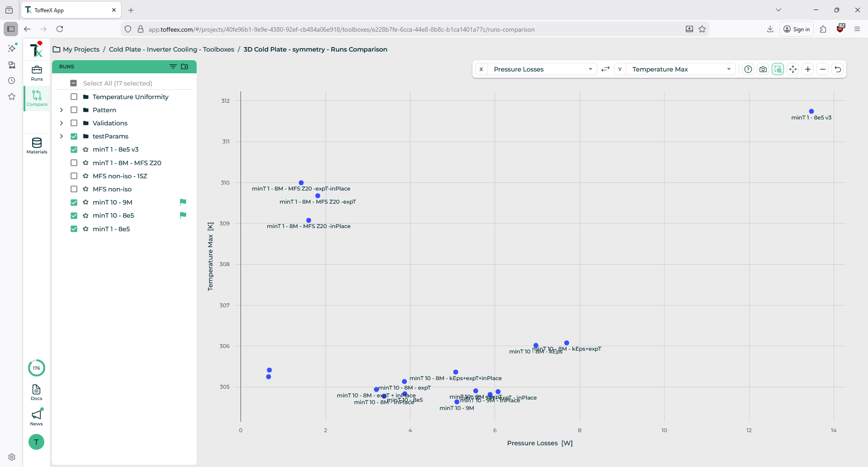Click the add folder icon in Runs header
This screenshot has height=467, width=868.
pyautogui.click(x=184, y=67)
